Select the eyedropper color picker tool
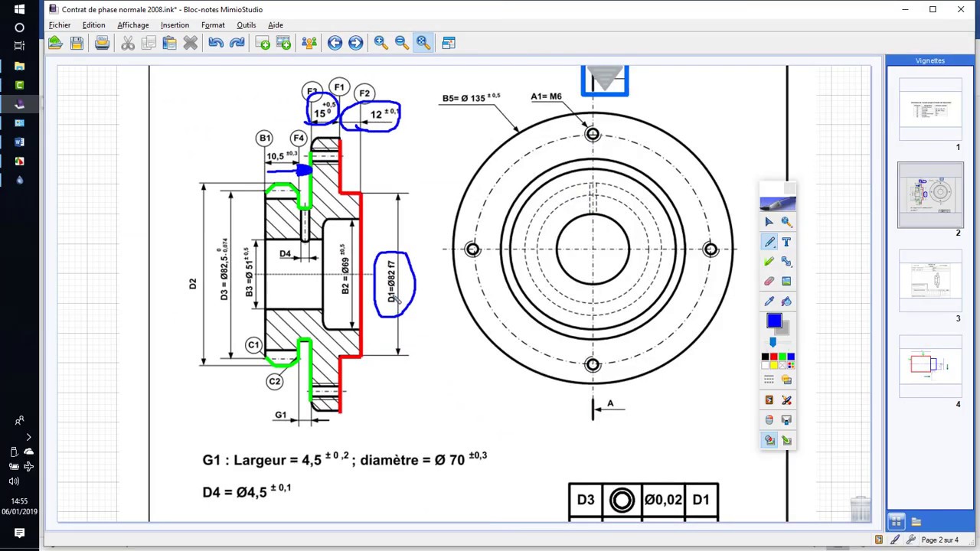The image size is (980, 551). tap(769, 302)
